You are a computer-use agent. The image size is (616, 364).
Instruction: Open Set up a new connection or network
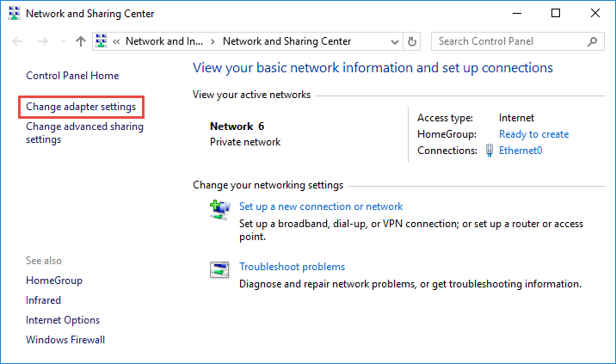(x=321, y=207)
